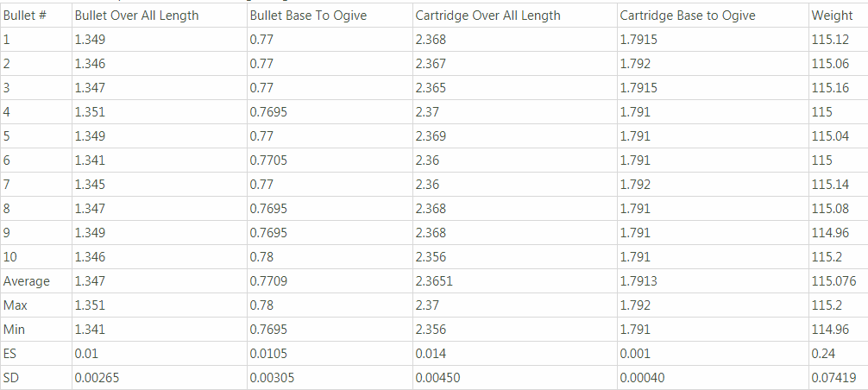The height and width of the screenshot is (390, 868).
Task: Click the 'Max' row label
Action: (x=35, y=305)
